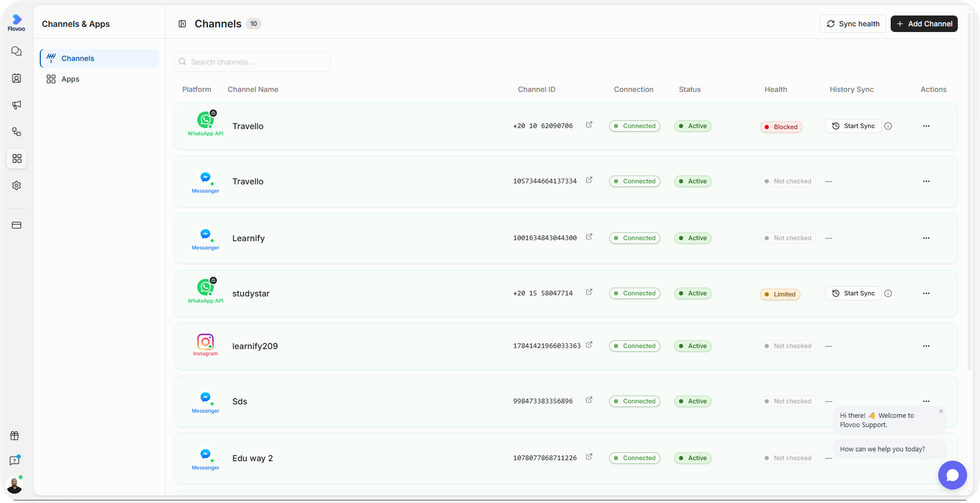Open actions menu for Learnify Messenger channel
980x503 pixels.
[926, 238]
